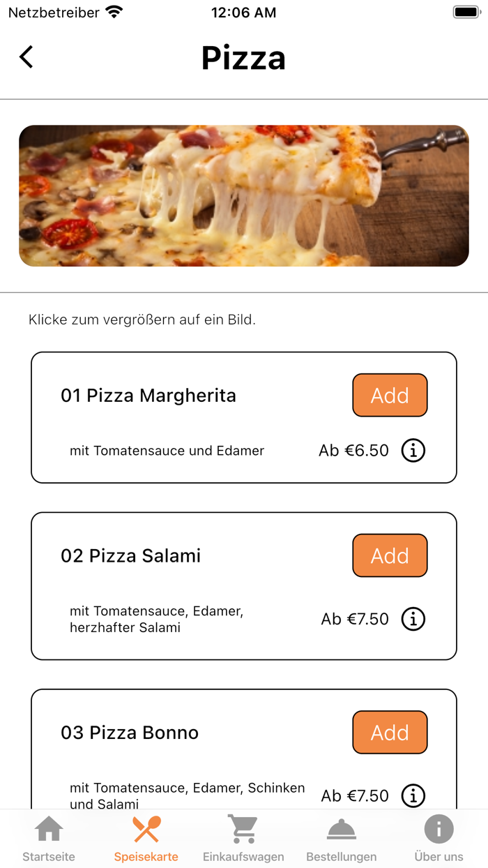
Task: Show info for 01 Pizza Margherita
Action: click(413, 450)
